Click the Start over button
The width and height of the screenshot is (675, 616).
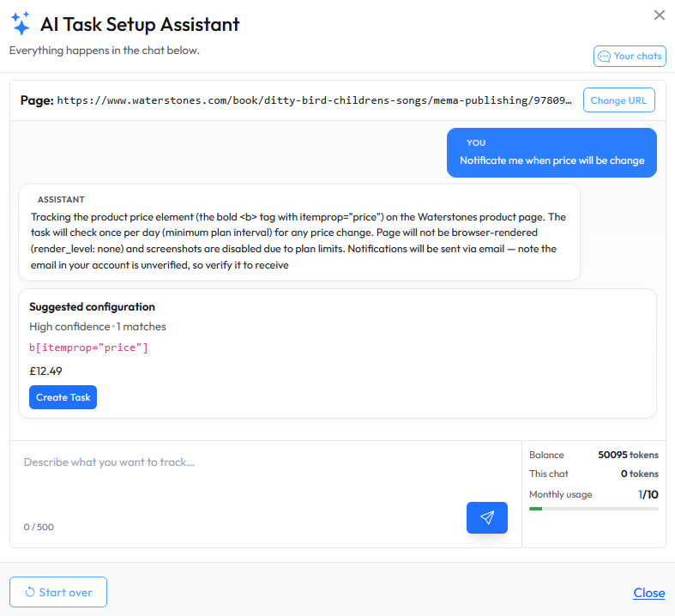pos(58,592)
